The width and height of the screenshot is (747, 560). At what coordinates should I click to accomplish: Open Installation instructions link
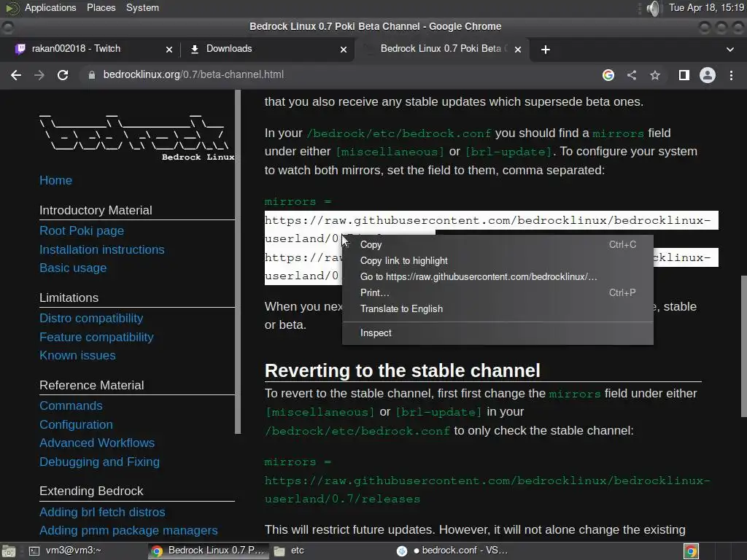(x=102, y=249)
